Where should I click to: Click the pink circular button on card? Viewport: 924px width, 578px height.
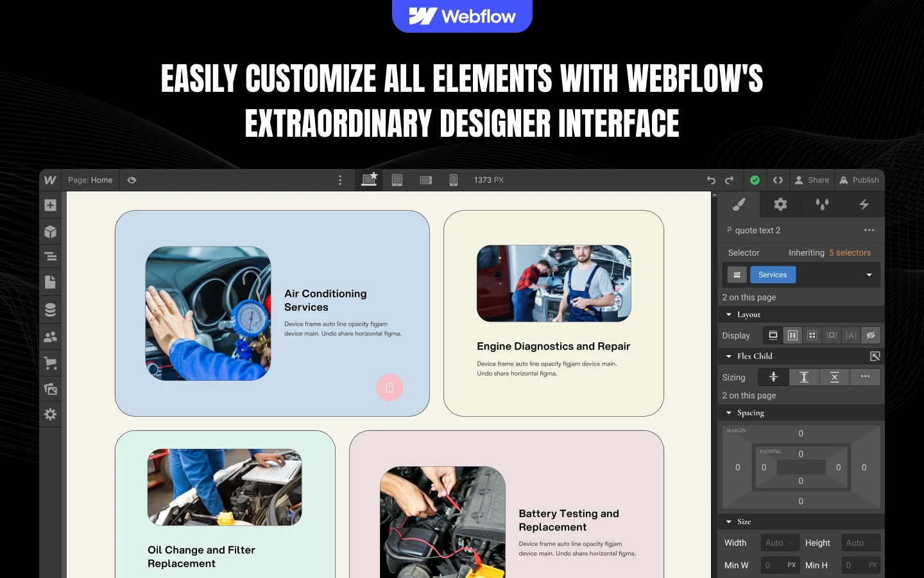(389, 388)
